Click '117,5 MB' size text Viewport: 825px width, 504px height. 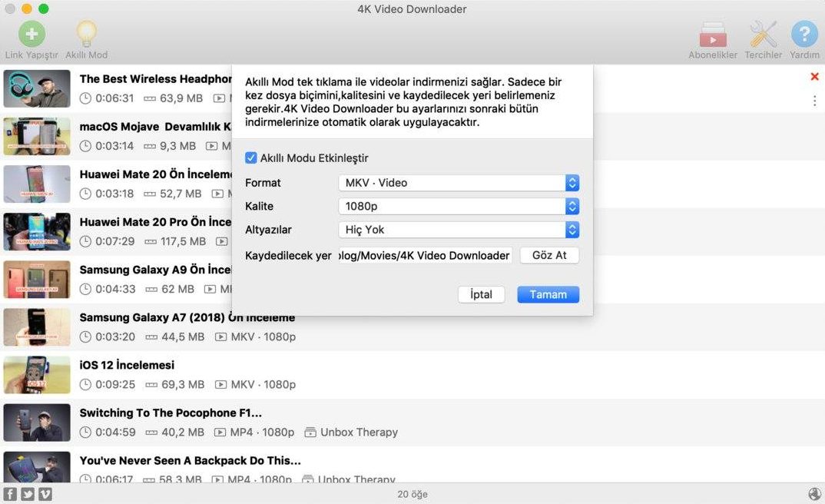coord(183,241)
